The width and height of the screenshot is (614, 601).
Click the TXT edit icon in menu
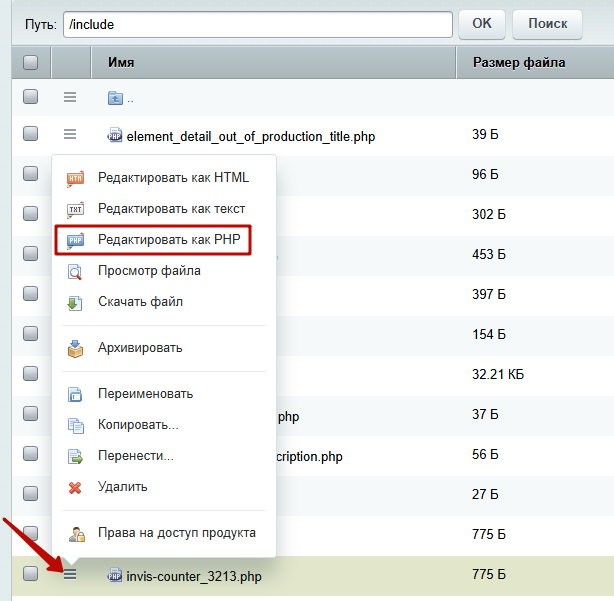click(75, 210)
